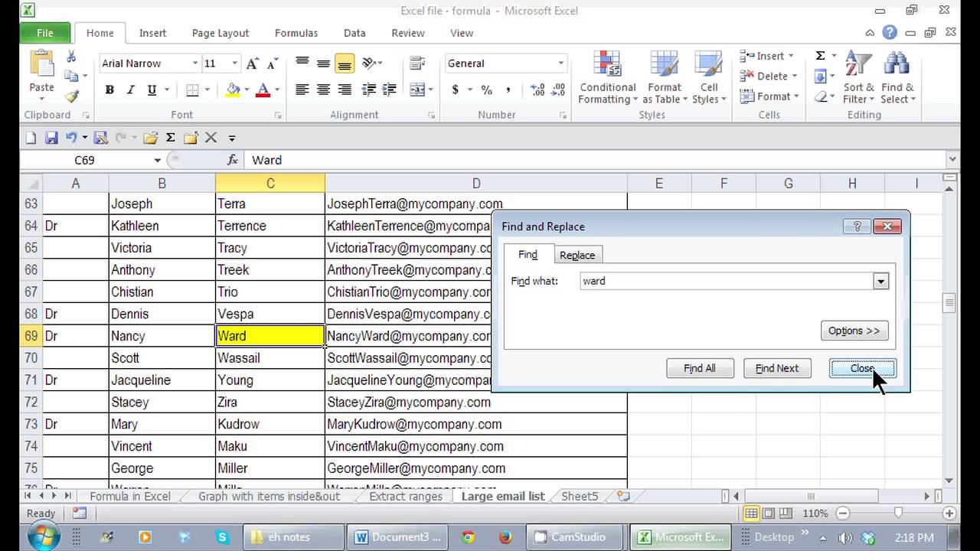Toggle Bold formatting
This screenshot has width=980, height=551.
(x=109, y=90)
